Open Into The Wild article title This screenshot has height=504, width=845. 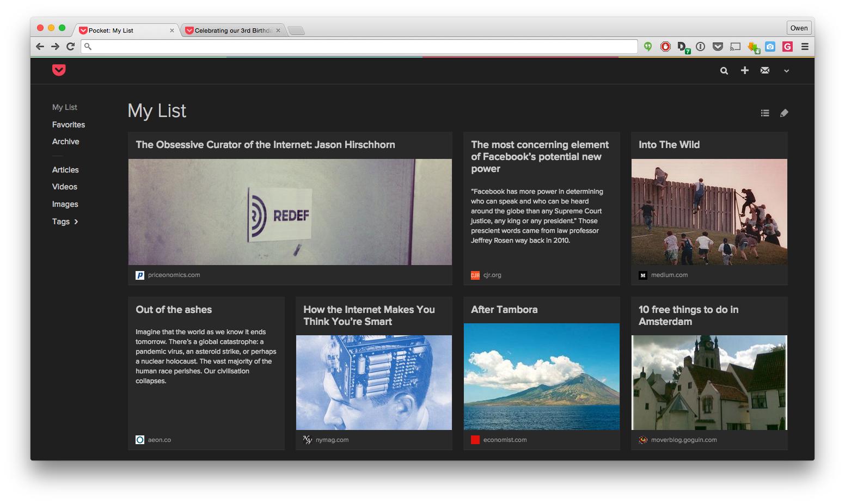click(x=669, y=145)
